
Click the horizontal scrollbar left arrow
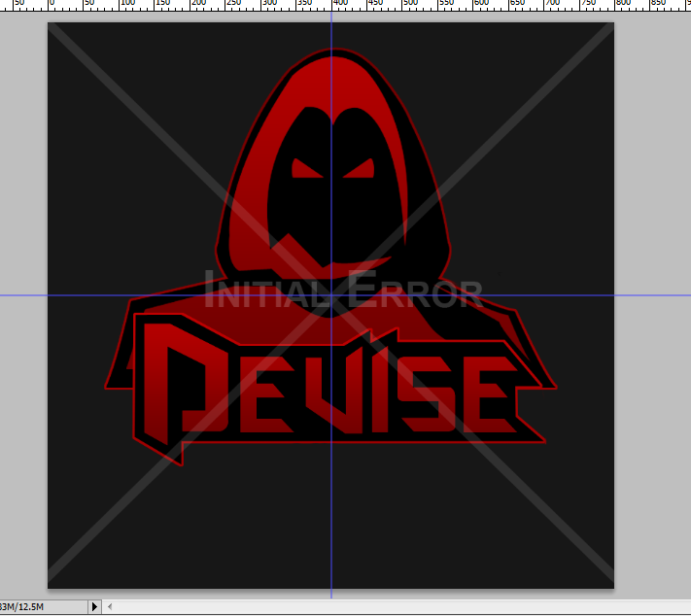[111, 607]
